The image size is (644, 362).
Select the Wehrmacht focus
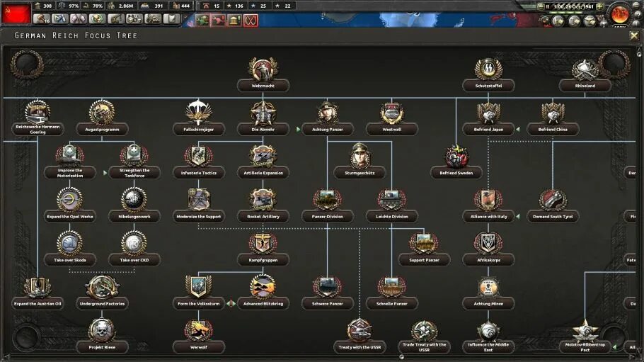(x=263, y=75)
